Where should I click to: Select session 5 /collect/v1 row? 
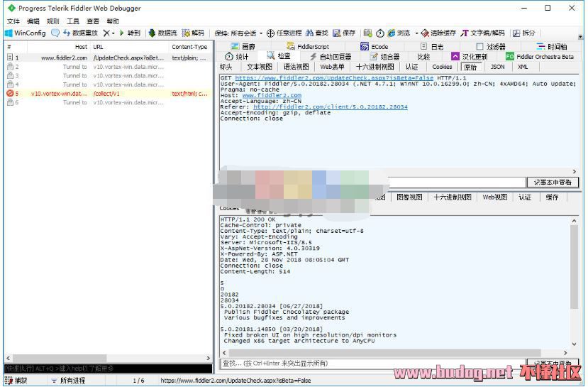(x=108, y=94)
